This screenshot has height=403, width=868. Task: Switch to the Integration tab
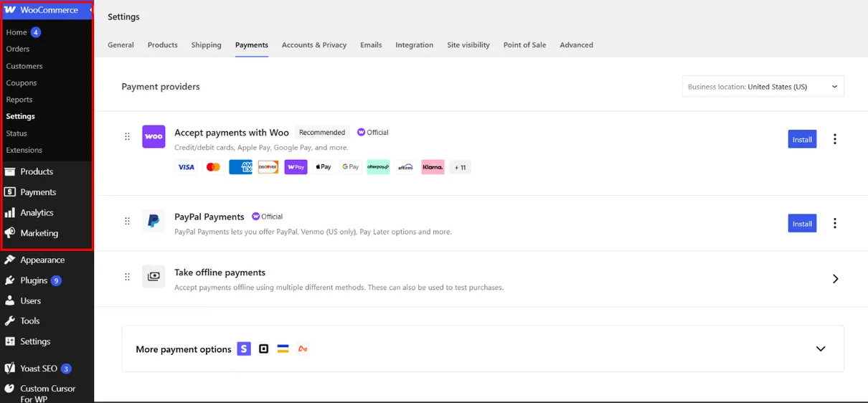pyautogui.click(x=415, y=44)
